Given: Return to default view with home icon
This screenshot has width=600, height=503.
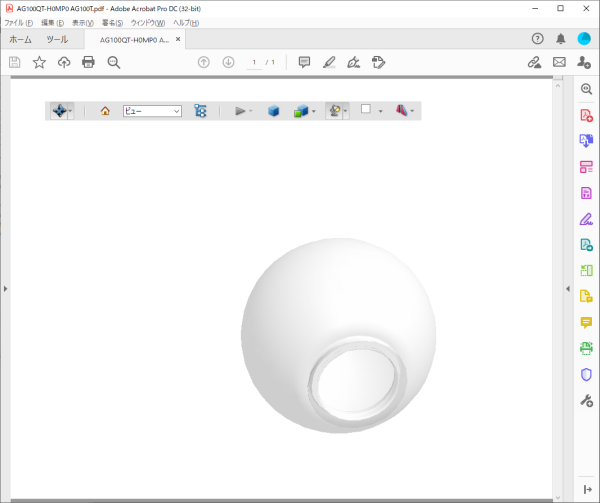Looking at the screenshot, I should (x=105, y=111).
